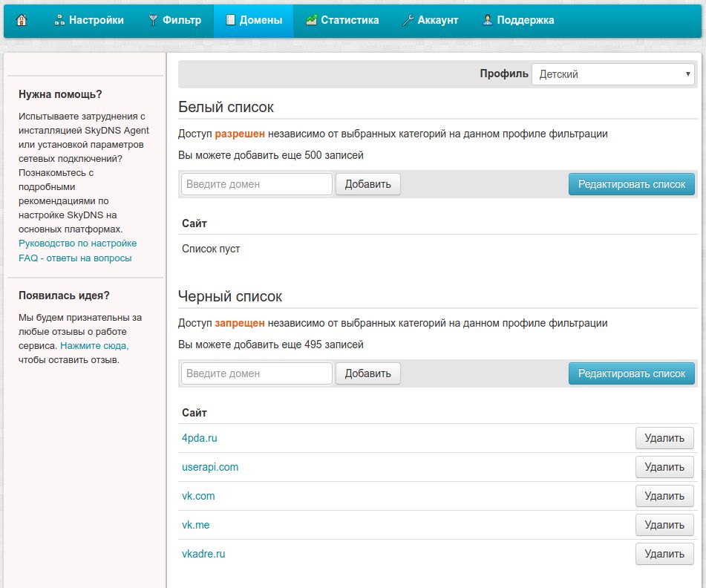Delete 4pda.ru from the black list
The width and height of the screenshot is (706, 588).
[x=664, y=438]
